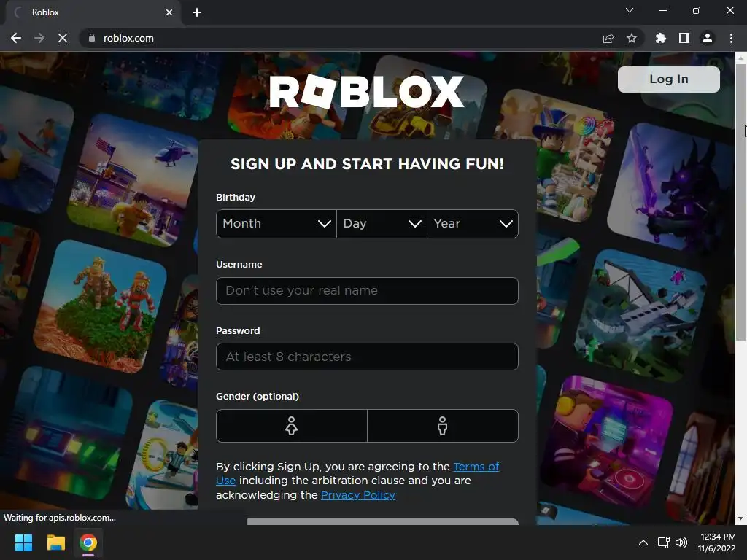Select the male gender option
Image resolution: width=747 pixels, height=560 pixels.
(x=443, y=426)
